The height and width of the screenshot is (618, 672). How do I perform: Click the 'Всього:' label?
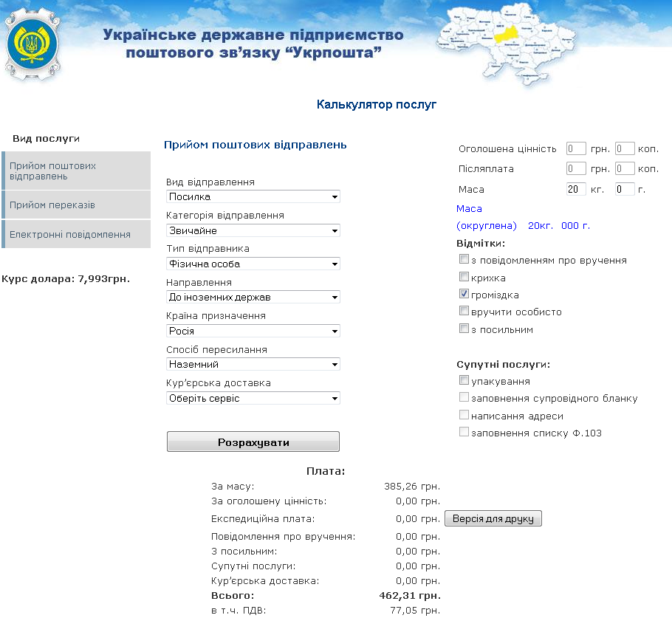click(x=233, y=596)
